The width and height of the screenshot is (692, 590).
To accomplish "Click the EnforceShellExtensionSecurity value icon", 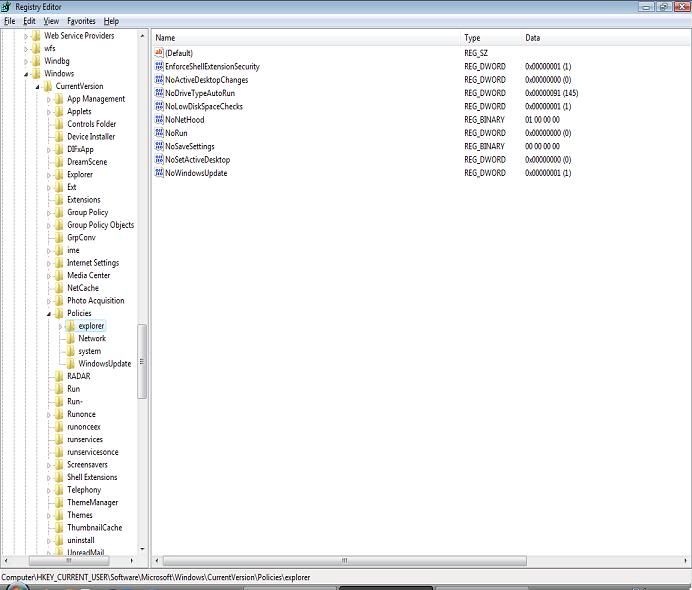I will pos(159,67).
